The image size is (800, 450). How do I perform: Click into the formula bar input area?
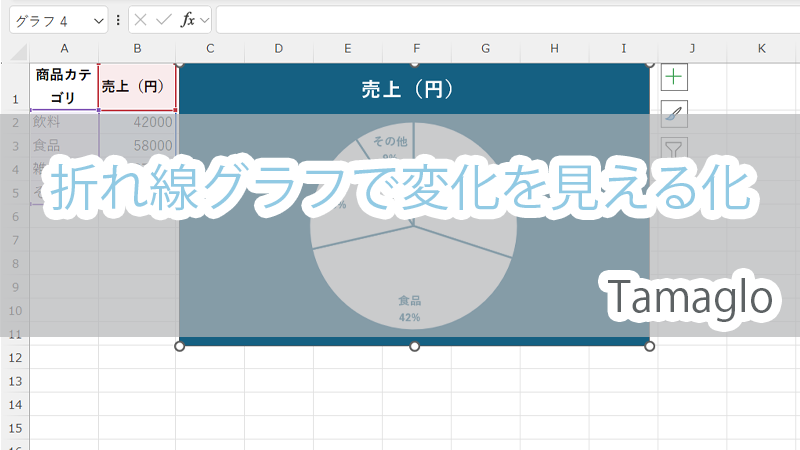(500, 20)
